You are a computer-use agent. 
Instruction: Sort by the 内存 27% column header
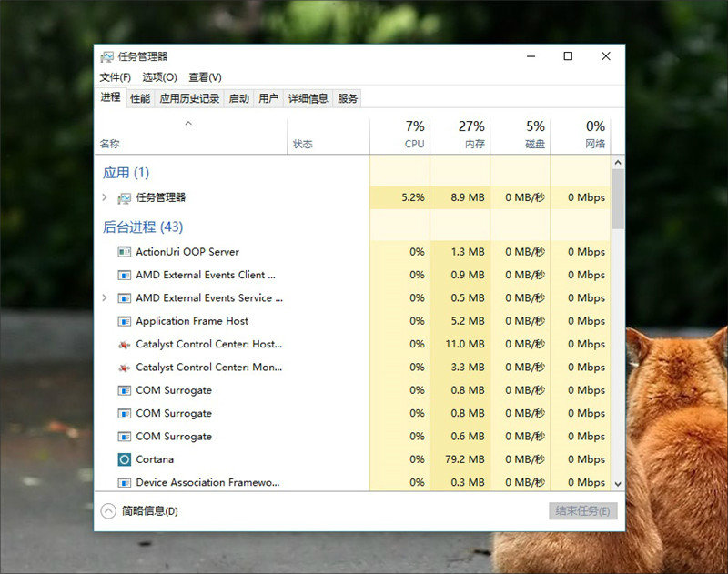(460, 136)
